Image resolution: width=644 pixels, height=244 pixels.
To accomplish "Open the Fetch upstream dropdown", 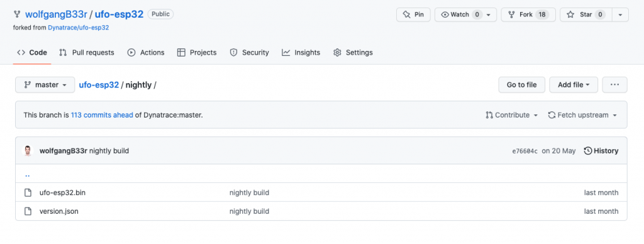I will coord(583,115).
